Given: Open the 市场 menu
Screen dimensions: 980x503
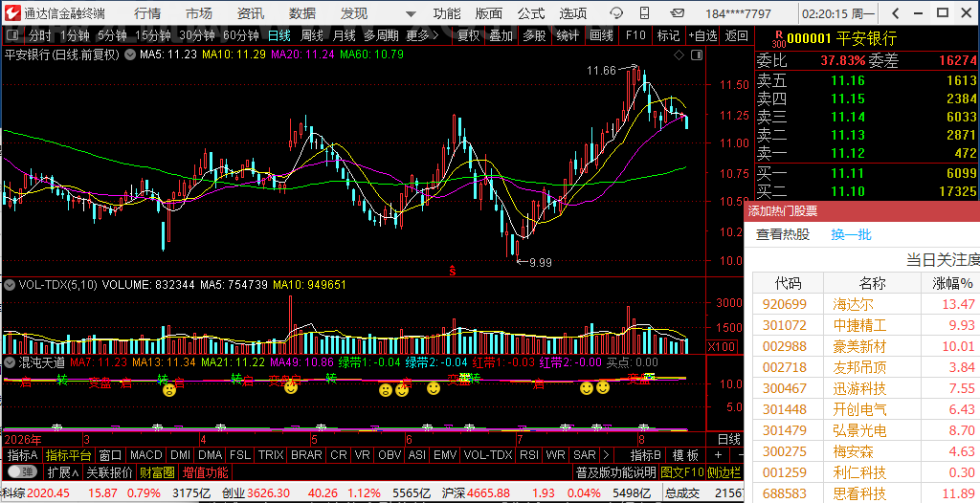Looking at the screenshot, I should click(199, 13).
